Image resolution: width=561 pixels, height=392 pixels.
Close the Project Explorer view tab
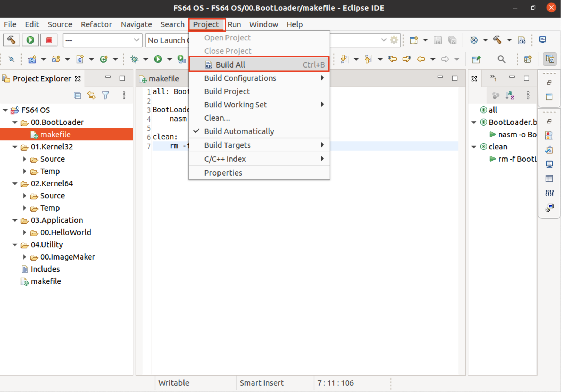click(78, 79)
